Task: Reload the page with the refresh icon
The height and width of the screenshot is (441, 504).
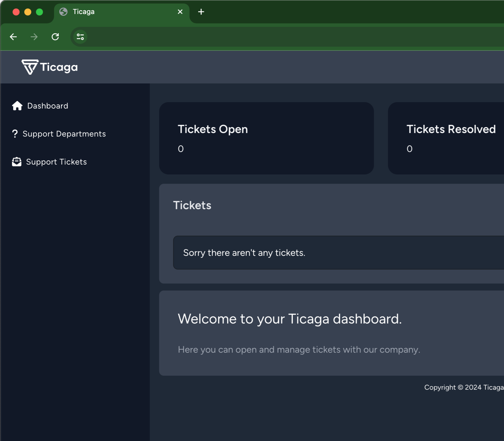Action: point(55,37)
